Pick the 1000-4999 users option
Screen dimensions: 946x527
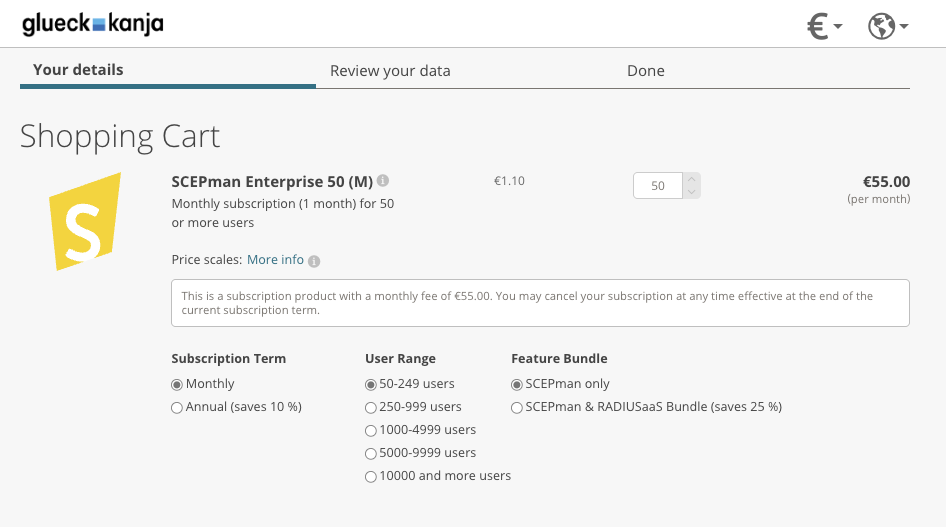371,430
